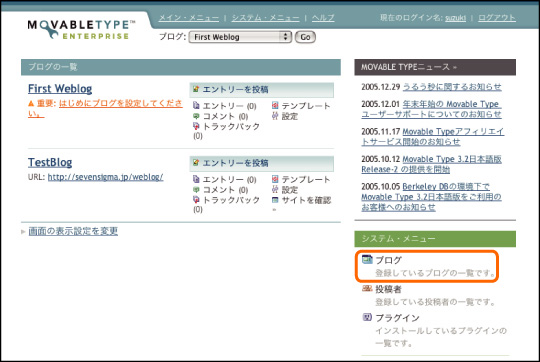The width and height of the screenshot is (540, 362).
Task: Click the ログアウト logout link
Action: 497,18
